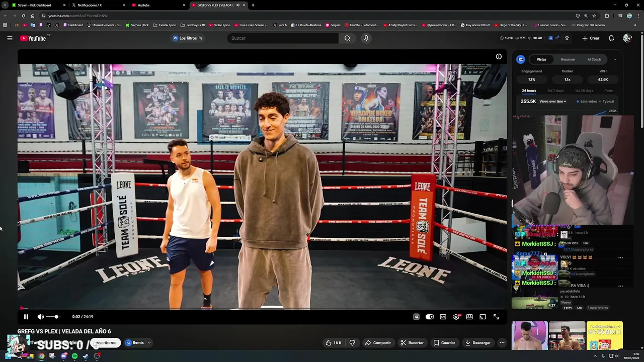
Task: Open player settings gear
Action: click(456, 317)
